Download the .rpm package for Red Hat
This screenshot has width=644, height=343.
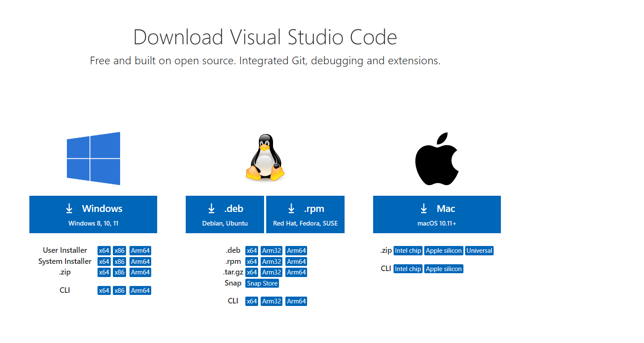pos(305,214)
